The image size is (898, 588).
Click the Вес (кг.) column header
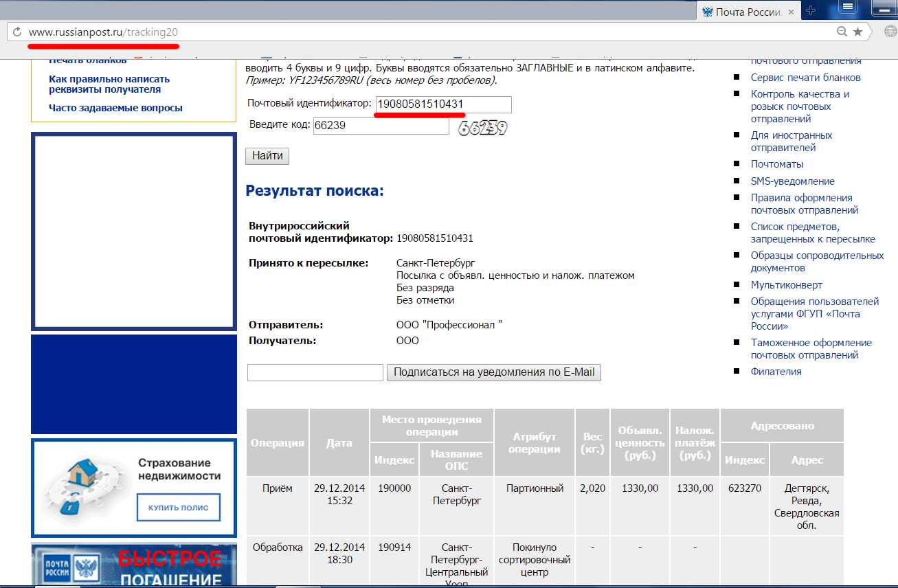point(592,442)
